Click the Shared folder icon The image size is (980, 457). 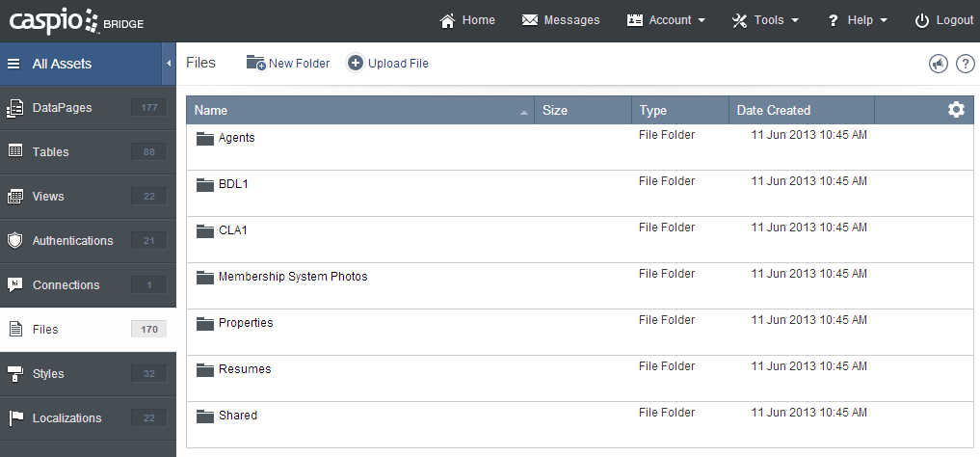tap(204, 416)
